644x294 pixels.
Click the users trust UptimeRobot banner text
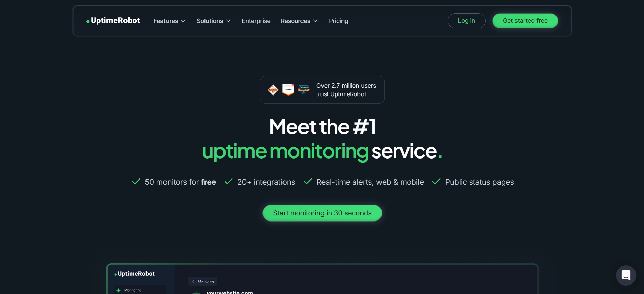[346, 90]
